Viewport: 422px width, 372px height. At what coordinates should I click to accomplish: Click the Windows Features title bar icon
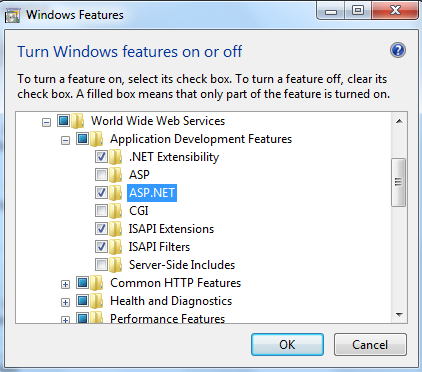point(12,15)
